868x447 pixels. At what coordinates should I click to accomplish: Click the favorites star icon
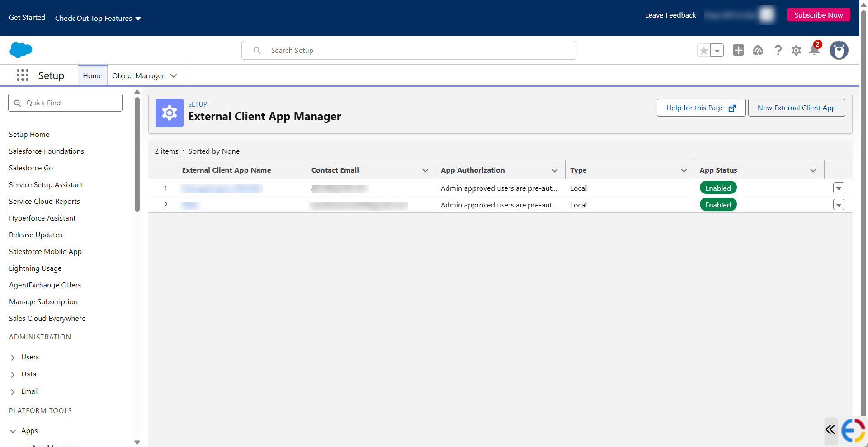pos(704,51)
